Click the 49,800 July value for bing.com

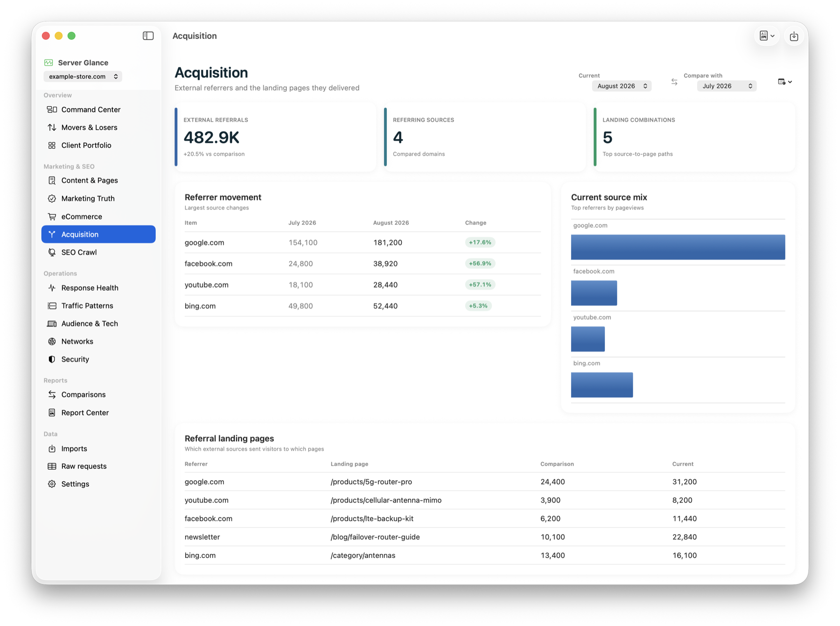pos(301,306)
